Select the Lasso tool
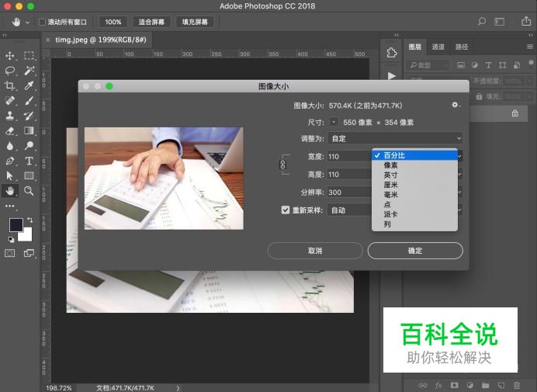Screen dimensions: 537x392 [9, 71]
